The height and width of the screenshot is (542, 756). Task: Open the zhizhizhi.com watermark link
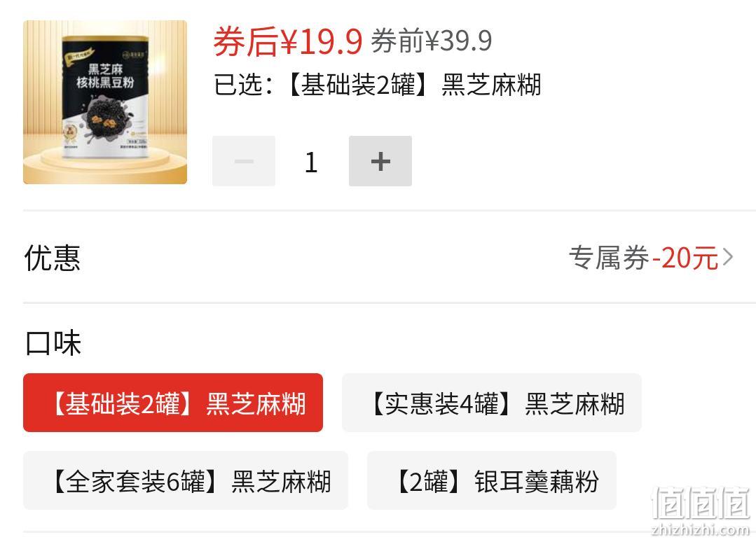[700, 529]
